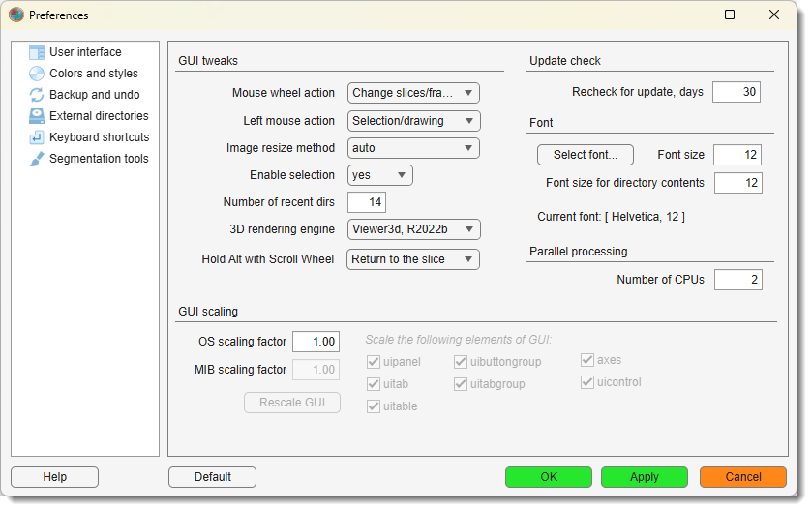Toggle the axes checkbox
The width and height of the screenshot is (812, 511).
click(586, 360)
